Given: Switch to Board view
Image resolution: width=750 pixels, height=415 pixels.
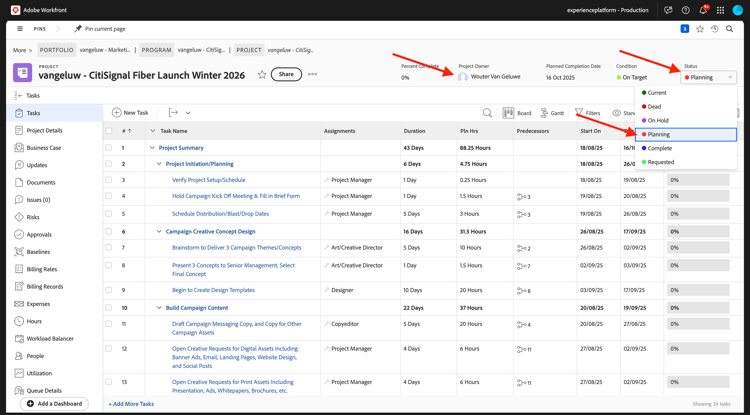Looking at the screenshot, I should [x=517, y=113].
